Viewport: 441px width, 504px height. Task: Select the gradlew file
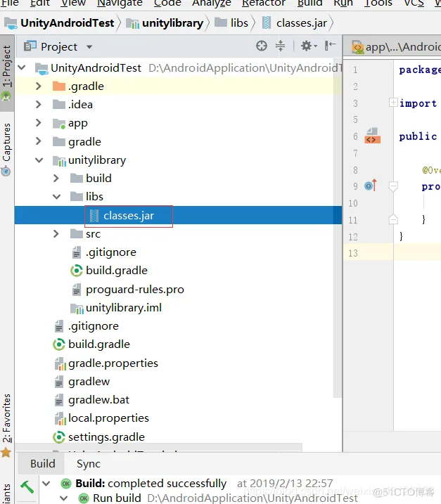click(x=89, y=382)
